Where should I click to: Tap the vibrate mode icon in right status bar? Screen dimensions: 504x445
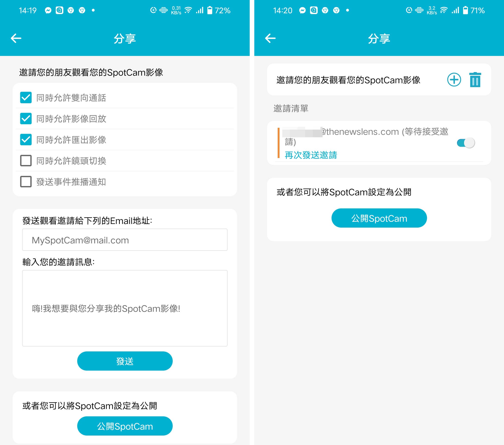click(x=419, y=10)
